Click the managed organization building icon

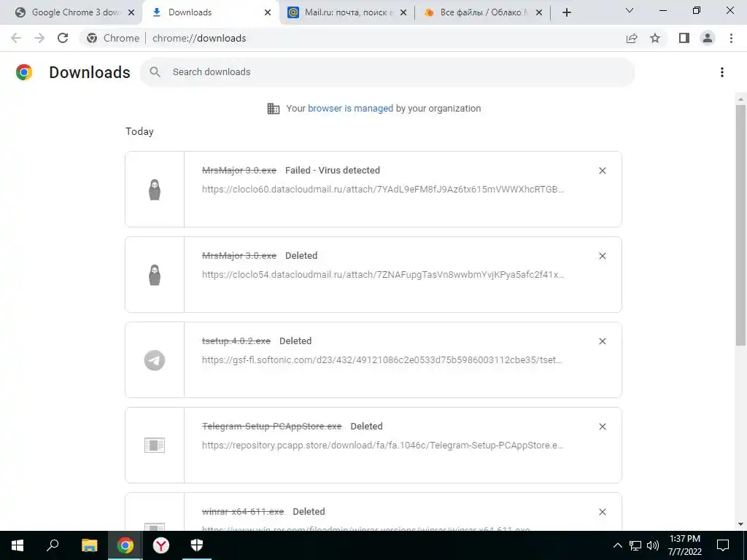(274, 109)
